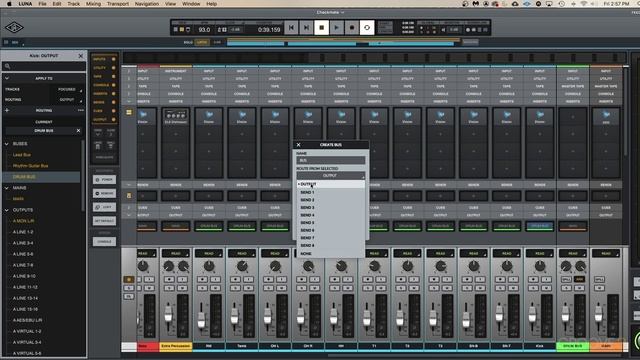Click the 93.0 tempo value
Viewport: 640px width, 360px height.
pyautogui.click(x=204, y=30)
